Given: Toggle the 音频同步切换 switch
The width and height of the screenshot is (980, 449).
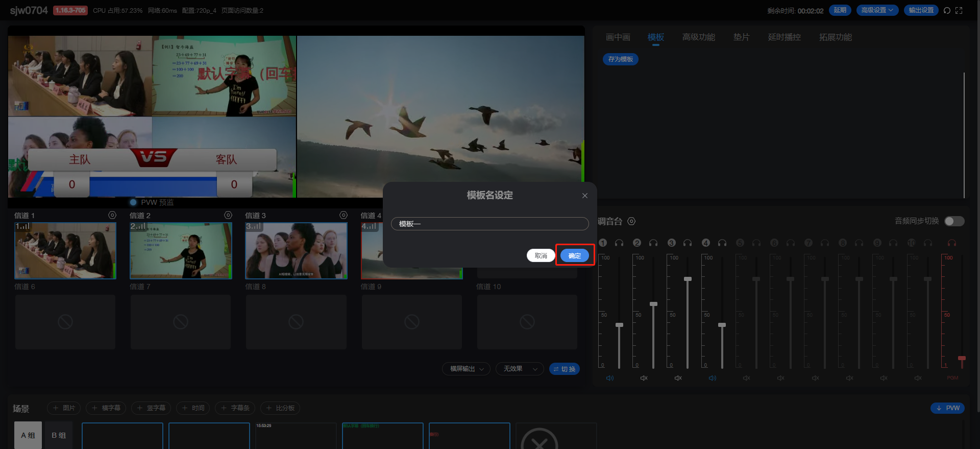Looking at the screenshot, I should point(954,221).
